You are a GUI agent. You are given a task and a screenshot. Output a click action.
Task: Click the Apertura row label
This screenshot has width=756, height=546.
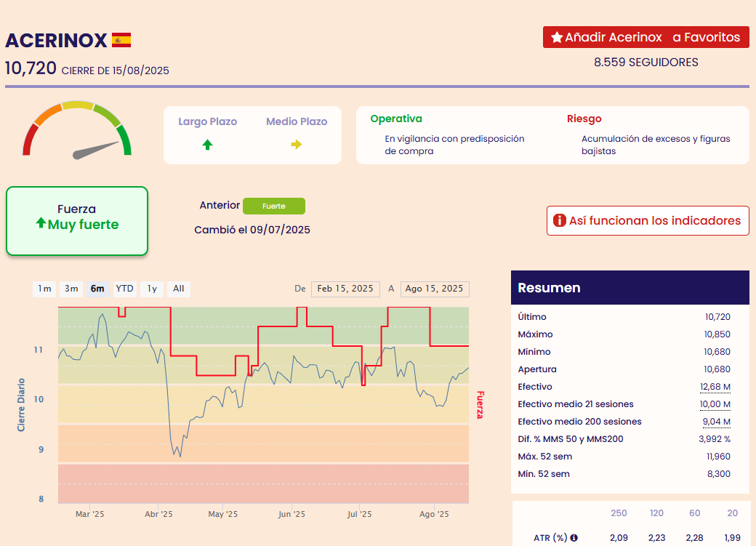click(537, 369)
